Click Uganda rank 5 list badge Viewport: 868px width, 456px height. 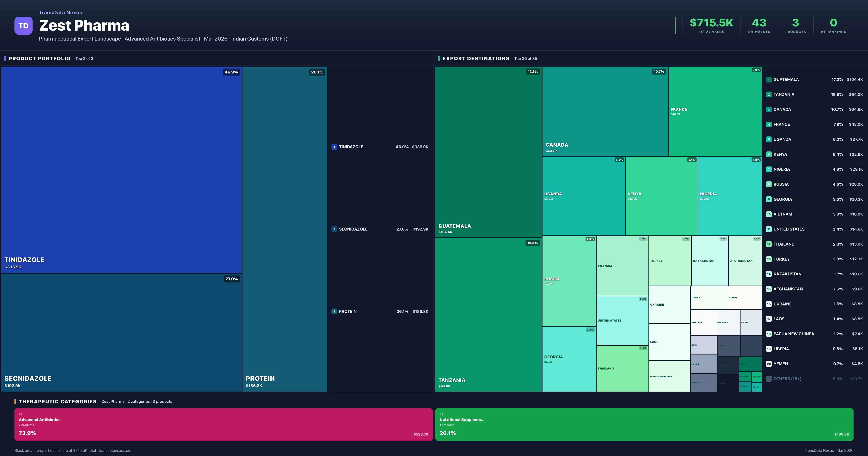click(769, 139)
